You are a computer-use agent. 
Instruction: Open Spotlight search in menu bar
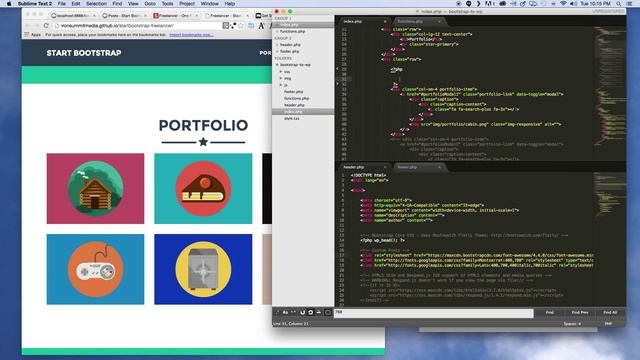coord(619,4)
